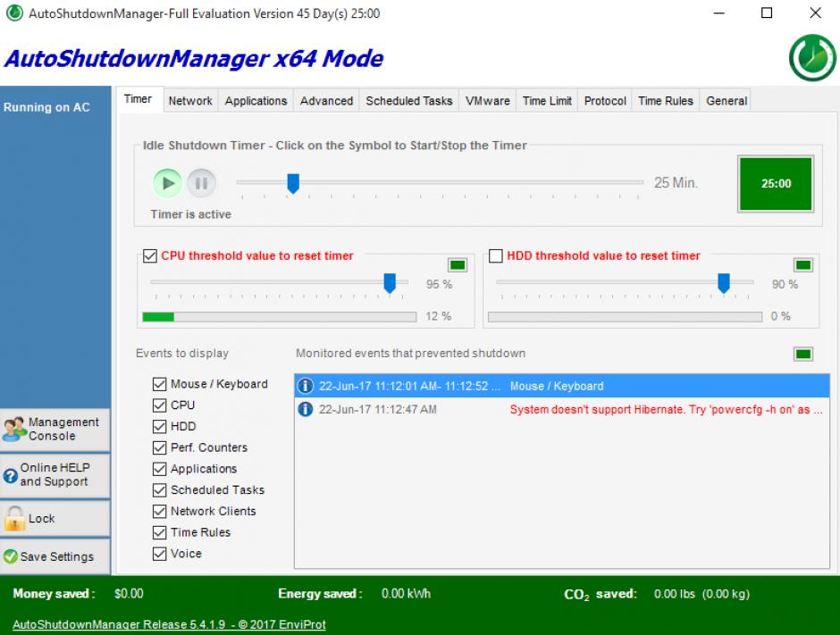Click the 25 Min. timer value
The image size is (840, 635).
(676, 183)
